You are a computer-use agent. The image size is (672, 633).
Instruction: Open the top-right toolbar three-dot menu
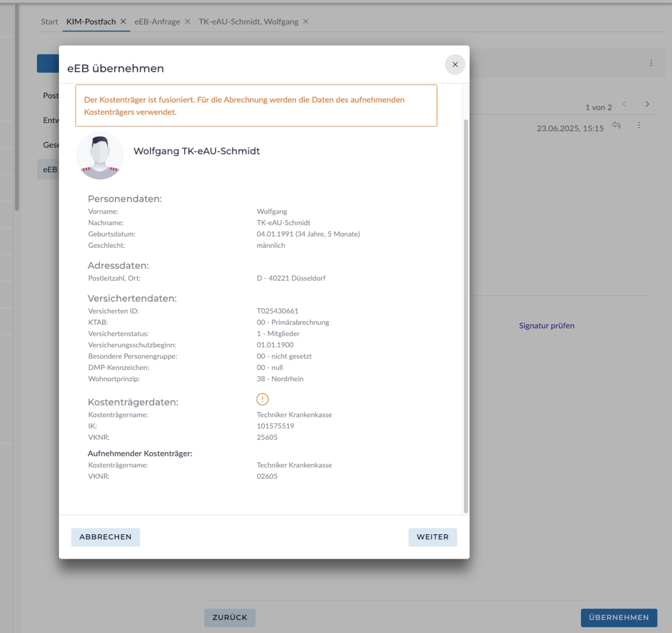point(651,63)
